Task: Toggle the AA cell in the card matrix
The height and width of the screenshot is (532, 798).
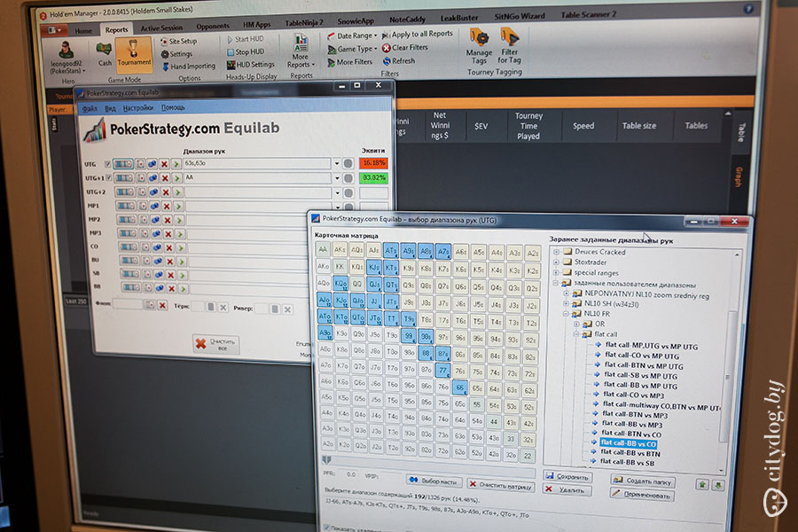Action: [x=323, y=249]
